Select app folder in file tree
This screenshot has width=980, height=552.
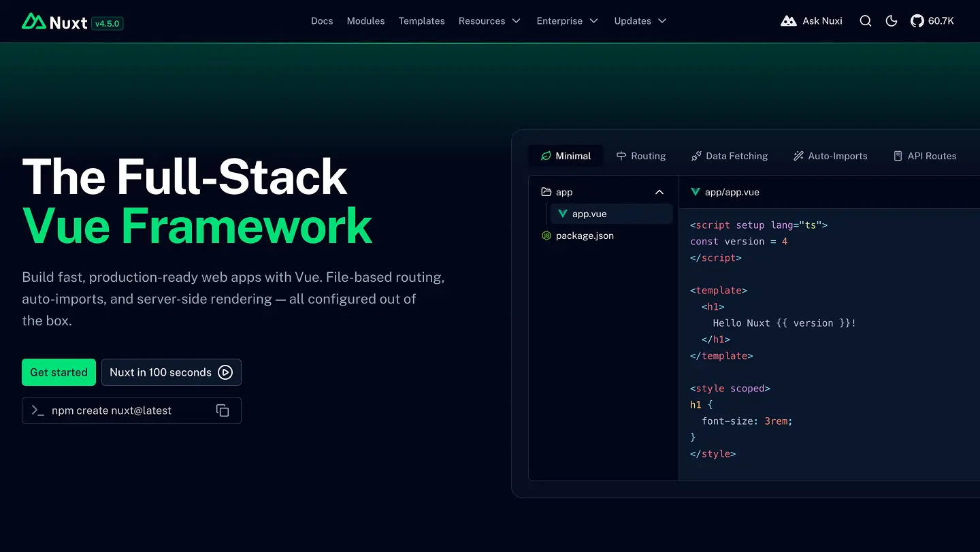point(603,192)
